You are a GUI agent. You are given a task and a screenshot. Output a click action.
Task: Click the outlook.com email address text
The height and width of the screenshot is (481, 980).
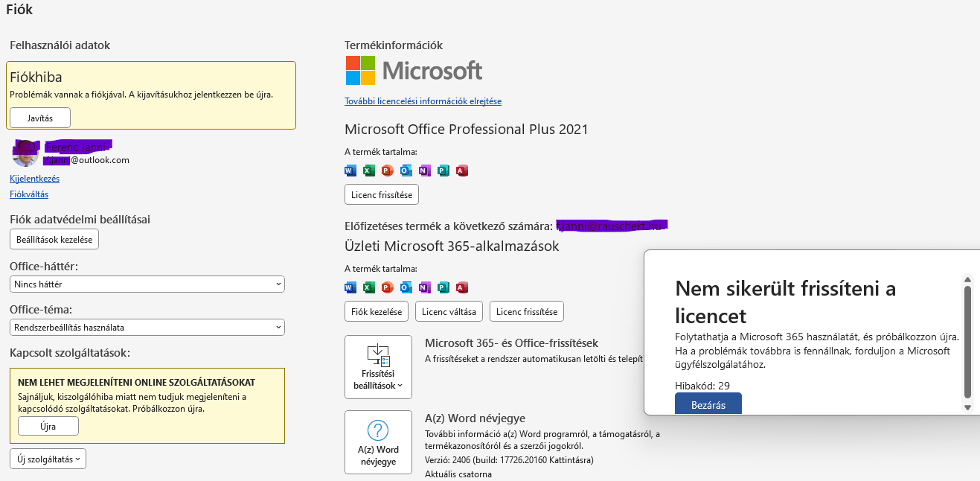click(86, 160)
